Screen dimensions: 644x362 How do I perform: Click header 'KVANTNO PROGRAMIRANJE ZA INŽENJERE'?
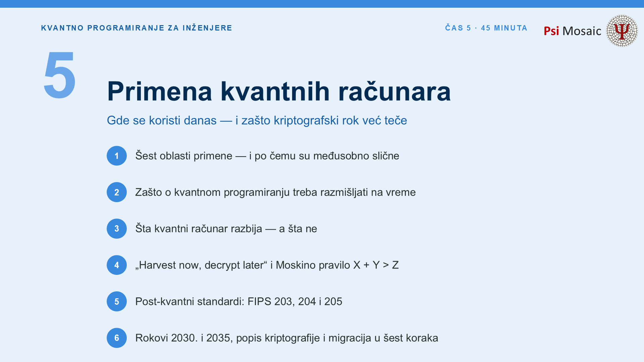(137, 28)
